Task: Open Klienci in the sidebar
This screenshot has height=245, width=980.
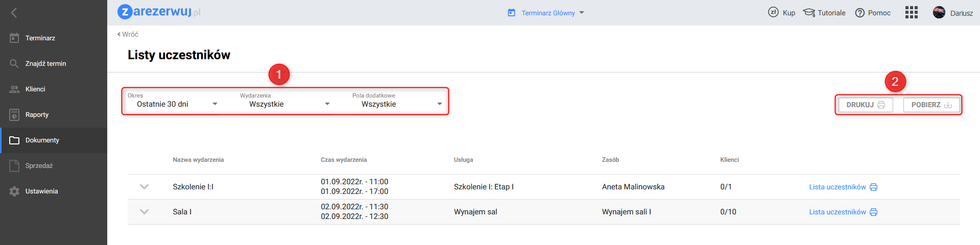Action: pyautogui.click(x=35, y=89)
